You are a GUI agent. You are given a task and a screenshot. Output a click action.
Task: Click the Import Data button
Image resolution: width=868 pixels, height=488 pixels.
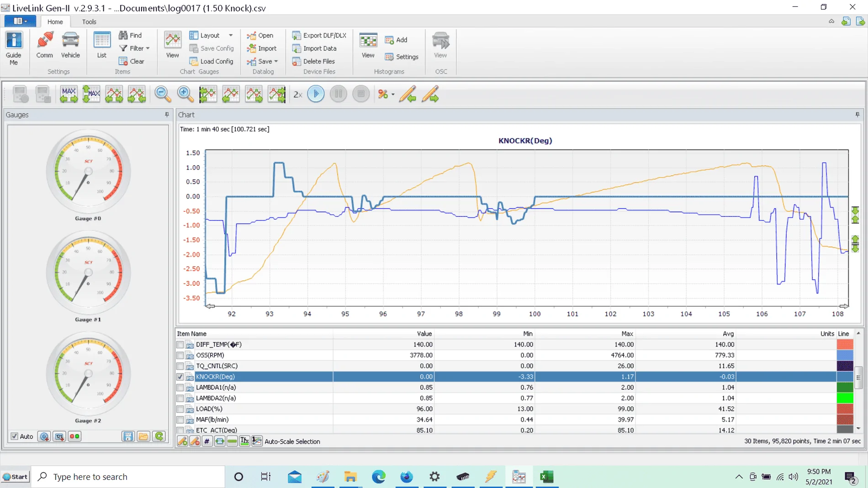pos(314,48)
